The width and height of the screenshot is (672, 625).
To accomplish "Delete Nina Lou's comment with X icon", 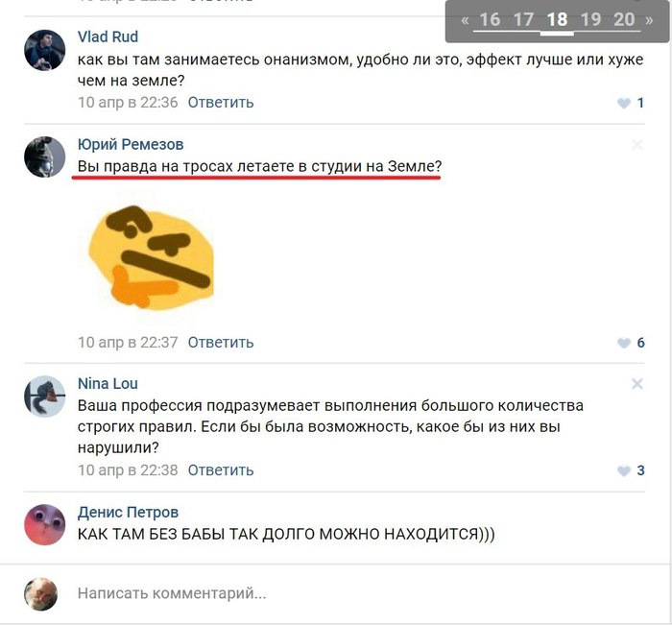I will (636, 384).
